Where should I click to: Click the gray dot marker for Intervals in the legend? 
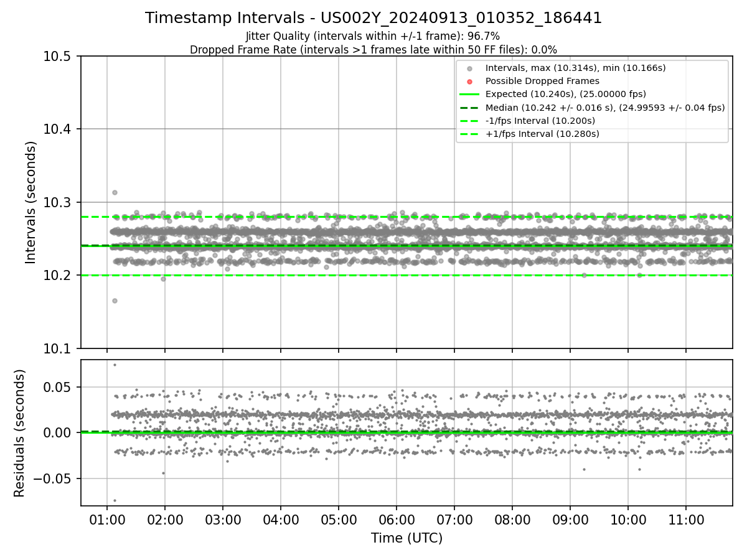(x=470, y=68)
